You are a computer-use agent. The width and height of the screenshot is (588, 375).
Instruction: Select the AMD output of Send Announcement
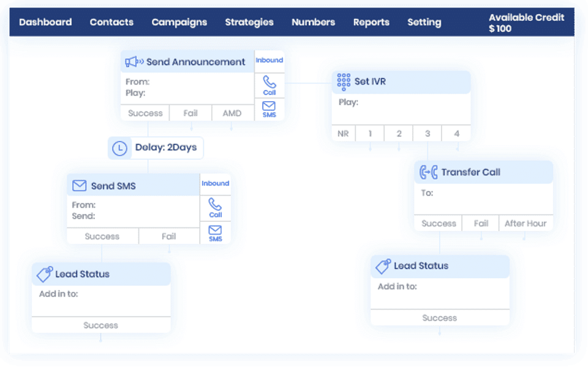pos(232,113)
